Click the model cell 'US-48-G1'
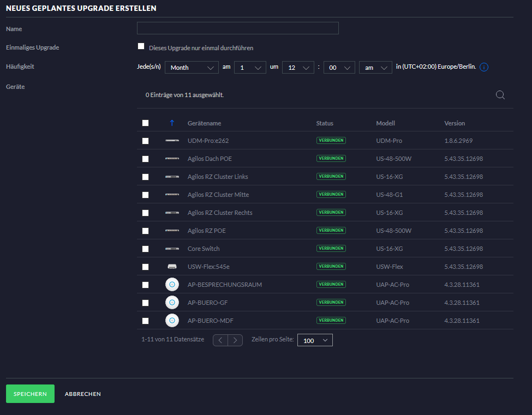Screen dimensions: 532x415 point(389,195)
